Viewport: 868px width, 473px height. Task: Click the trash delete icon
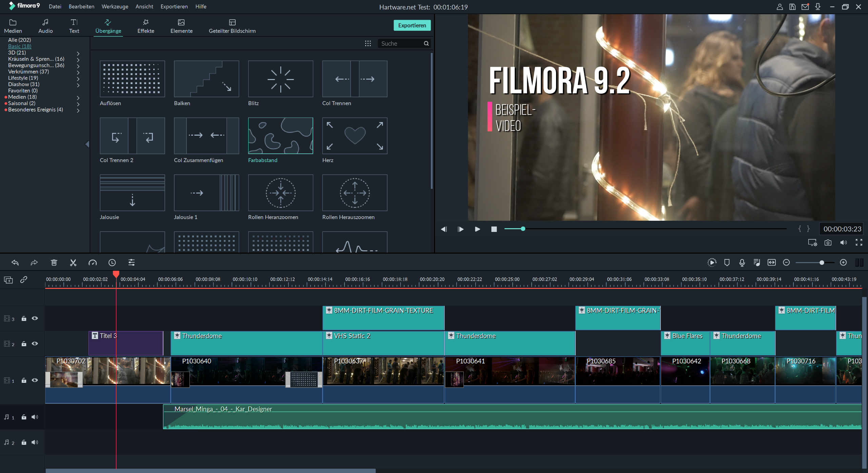54,262
